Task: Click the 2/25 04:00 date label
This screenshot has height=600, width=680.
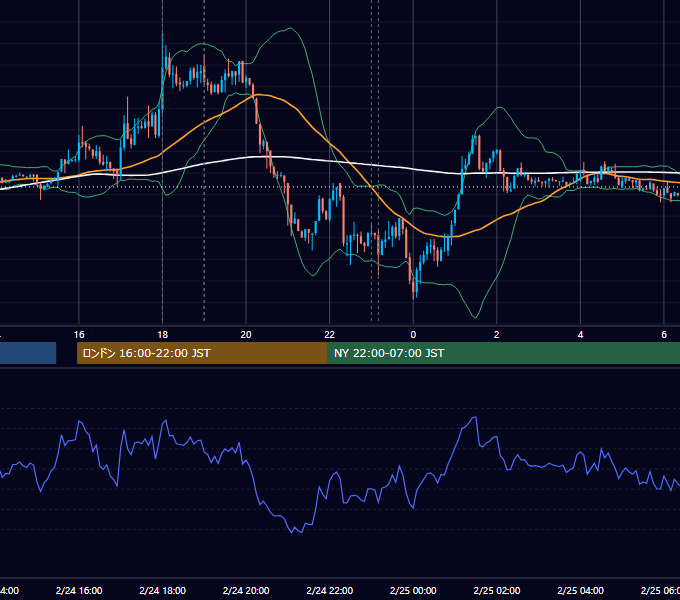Action: point(580,590)
